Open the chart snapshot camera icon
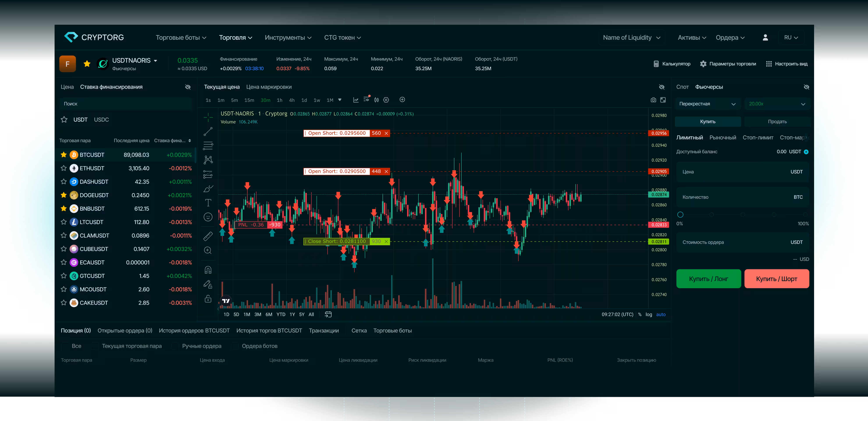The image size is (868, 421). pos(653,100)
